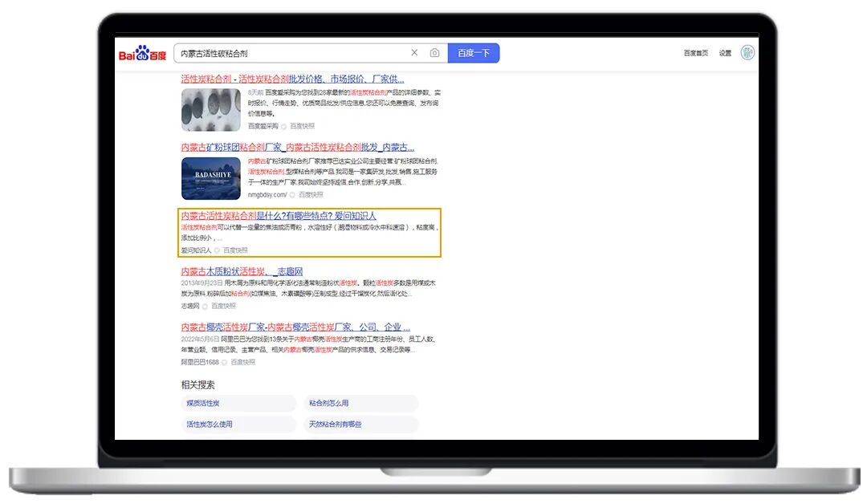
Task: Open 百度快照 for the 爱问知识人 result
Action: coord(235,250)
